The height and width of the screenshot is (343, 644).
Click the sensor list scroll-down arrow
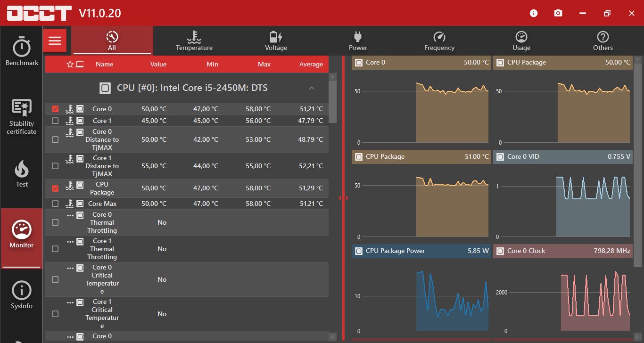pos(333,336)
